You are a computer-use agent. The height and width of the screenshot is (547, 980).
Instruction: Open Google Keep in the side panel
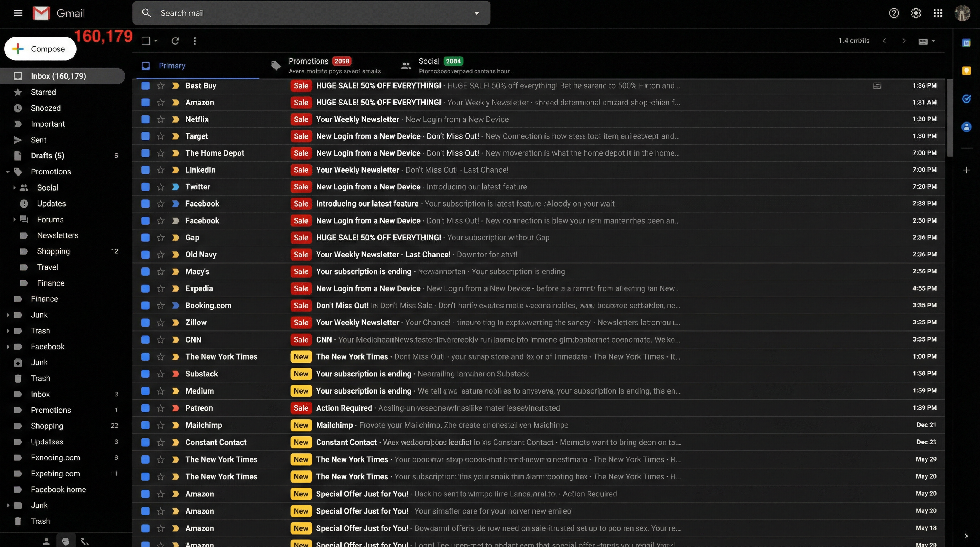[x=967, y=71]
